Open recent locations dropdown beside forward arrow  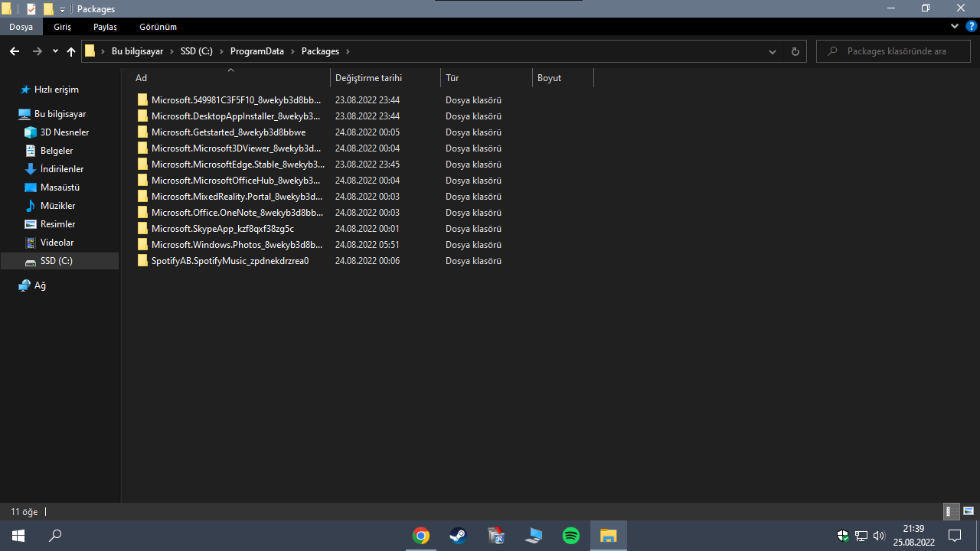coord(55,51)
